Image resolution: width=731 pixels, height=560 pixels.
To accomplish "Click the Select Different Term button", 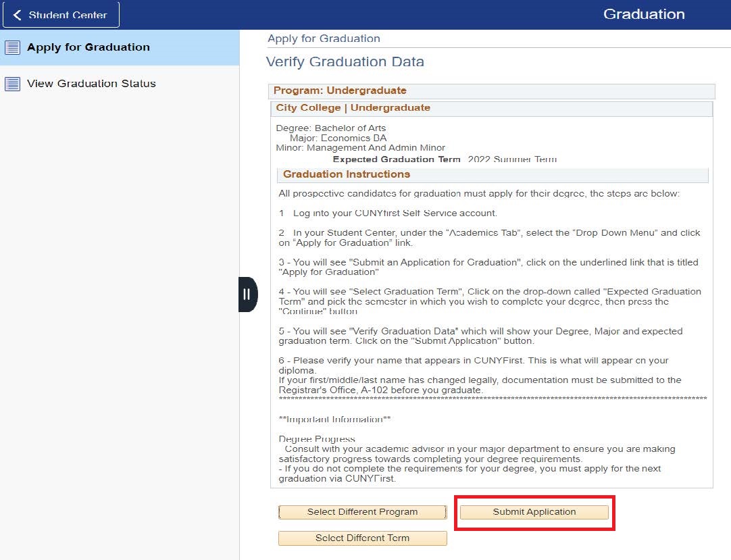I will tap(362, 538).
